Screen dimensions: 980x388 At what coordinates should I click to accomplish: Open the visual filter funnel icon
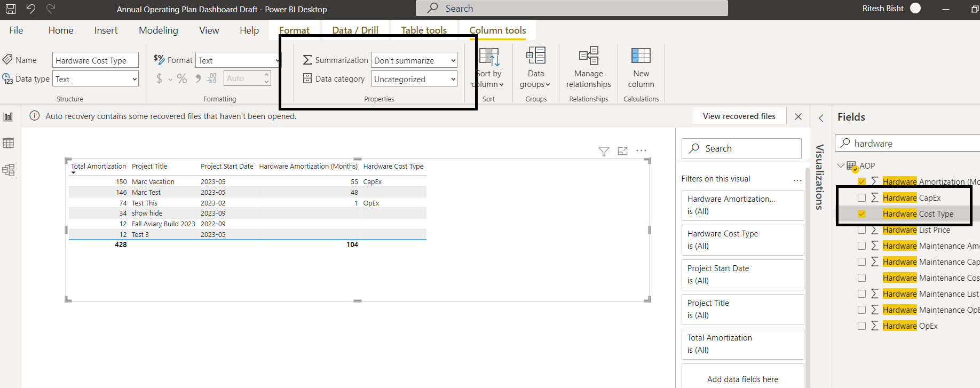[604, 152]
